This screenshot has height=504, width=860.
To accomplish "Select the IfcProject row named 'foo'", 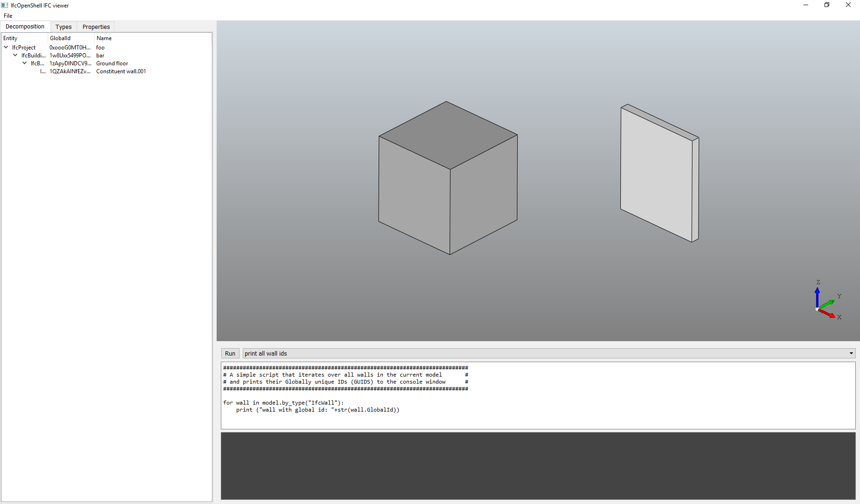I will click(x=100, y=47).
